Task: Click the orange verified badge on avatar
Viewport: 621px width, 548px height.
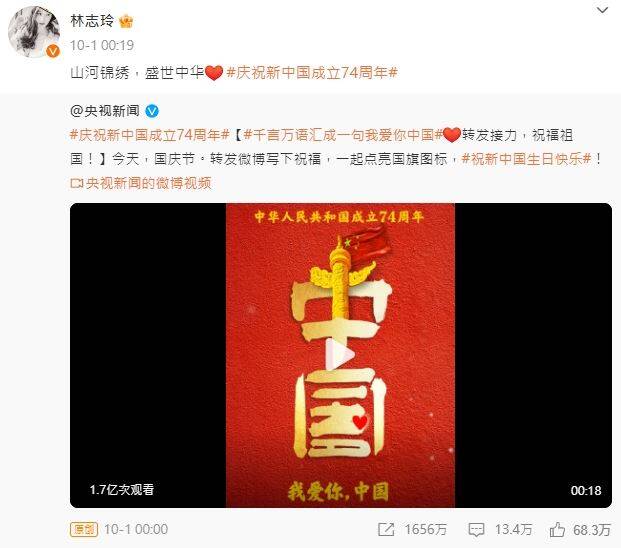Action: [53, 51]
